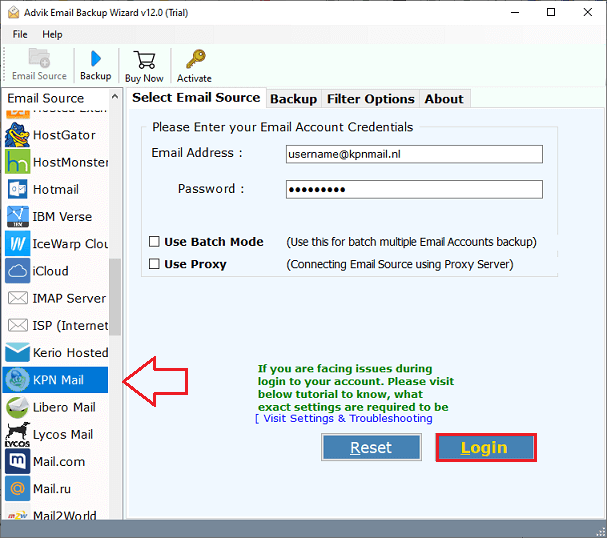Viewport: 607px width, 538px height.
Task: Select the ISP (Internet) envelope icon
Action: click(x=17, y=325)
